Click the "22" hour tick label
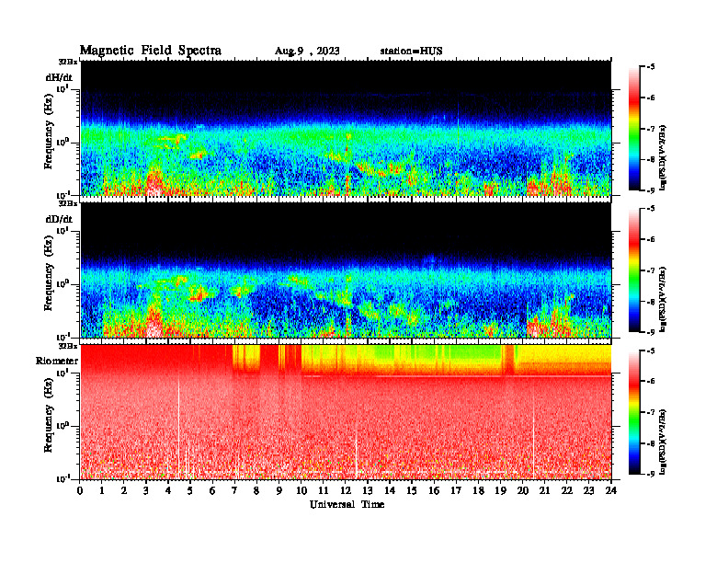The height and width of the screenshot is (563, 728). coord(567,490)
